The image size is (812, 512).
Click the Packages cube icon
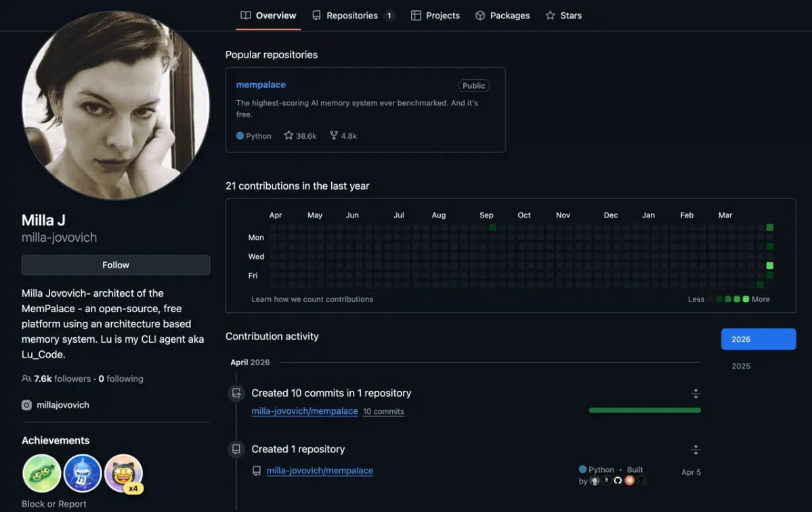click(x=480, y=16)
